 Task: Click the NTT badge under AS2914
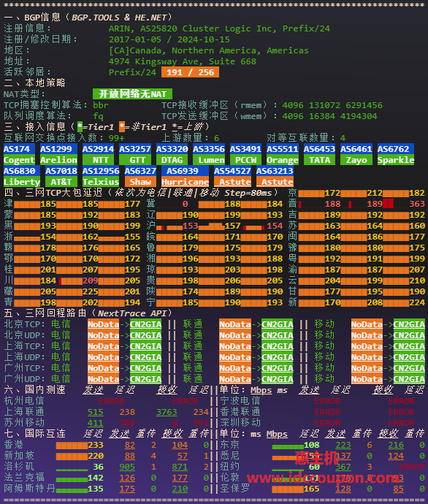[98, 160]
